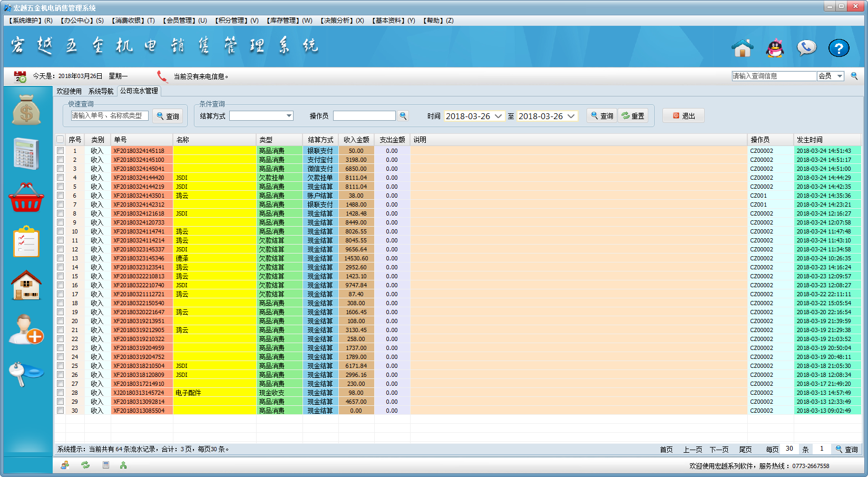Open the QQ penguin icon
Screen dimensions: 868x477
tap(775, 48)
